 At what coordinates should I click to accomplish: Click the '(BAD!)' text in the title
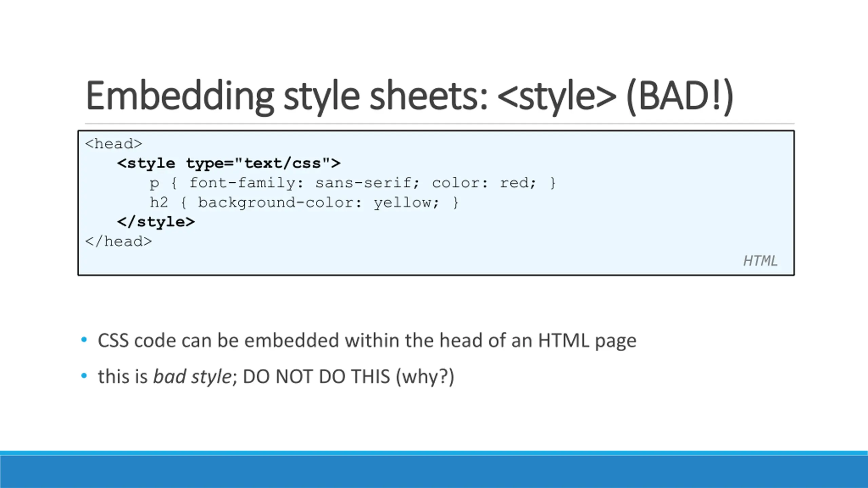coord(680,96)
